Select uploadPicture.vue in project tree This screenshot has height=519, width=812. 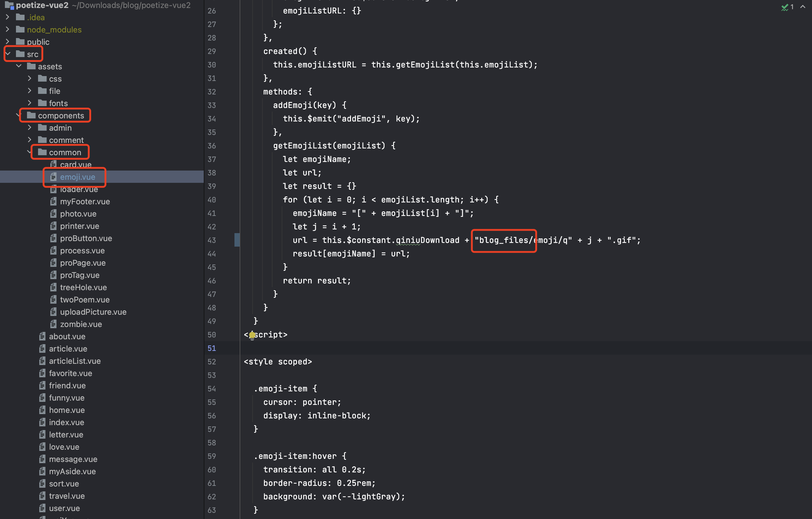click(93, 312)
